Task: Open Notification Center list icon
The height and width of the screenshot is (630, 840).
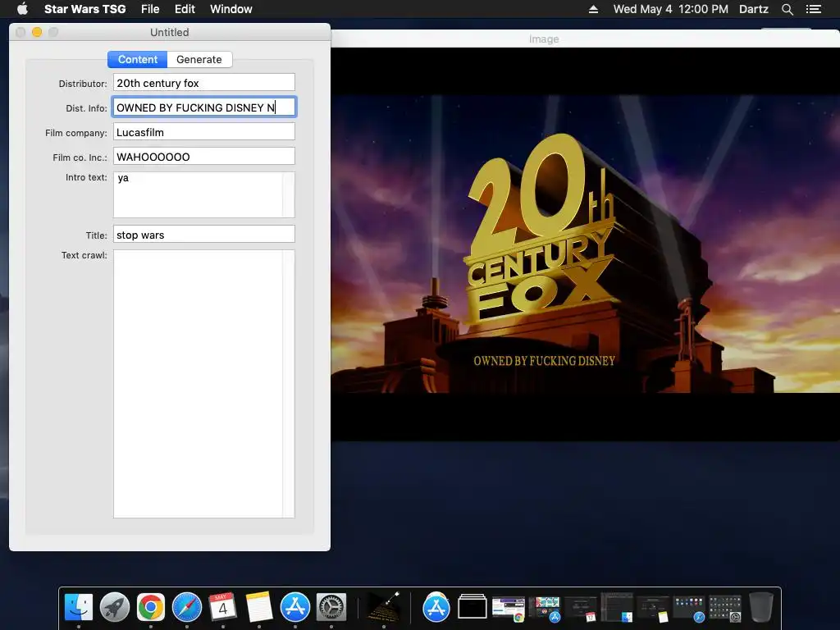Action: [x=814, y=9]
